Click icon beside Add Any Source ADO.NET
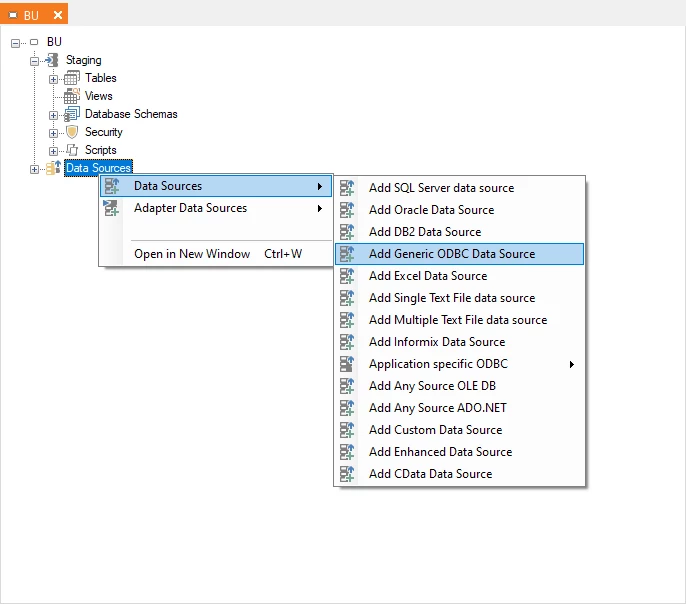The height and width of the screenshot is (604, 686). pos(347,408)
